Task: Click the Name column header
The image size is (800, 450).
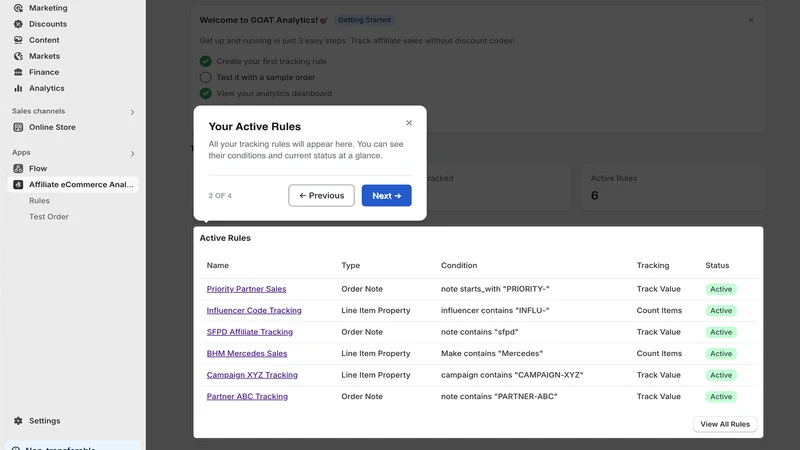Action: (x=218, y=265)
